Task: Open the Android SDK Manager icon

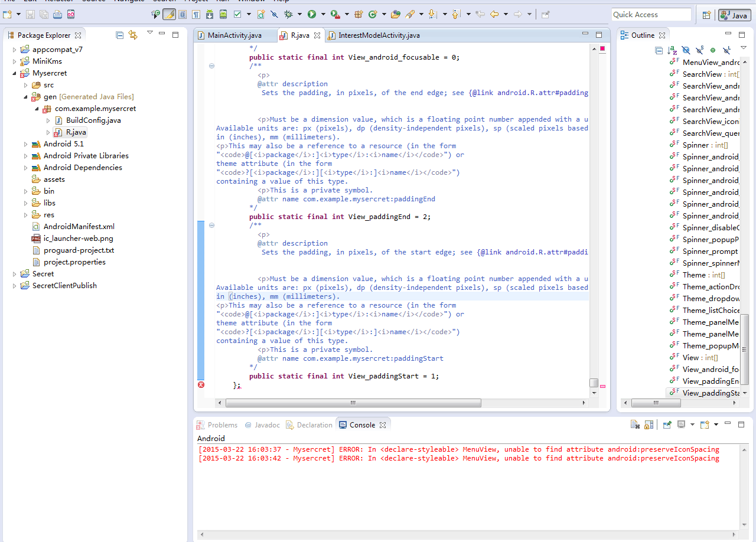Action: 209,14
